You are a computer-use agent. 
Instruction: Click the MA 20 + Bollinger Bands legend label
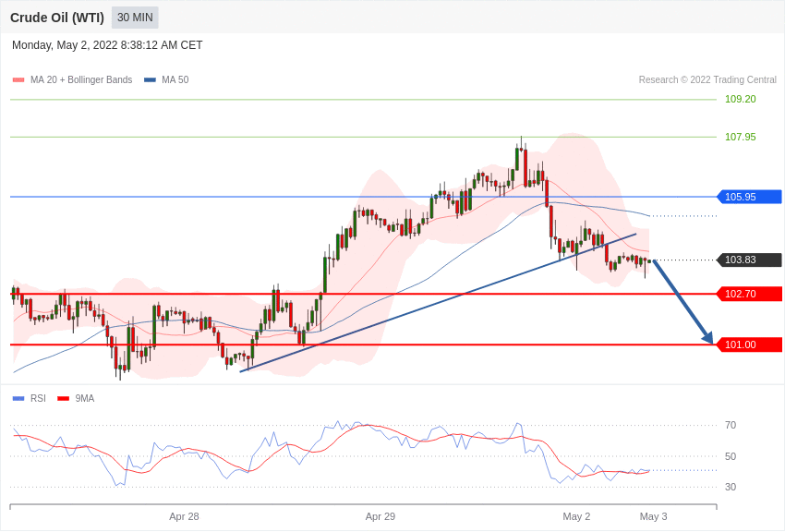point(81,79)
